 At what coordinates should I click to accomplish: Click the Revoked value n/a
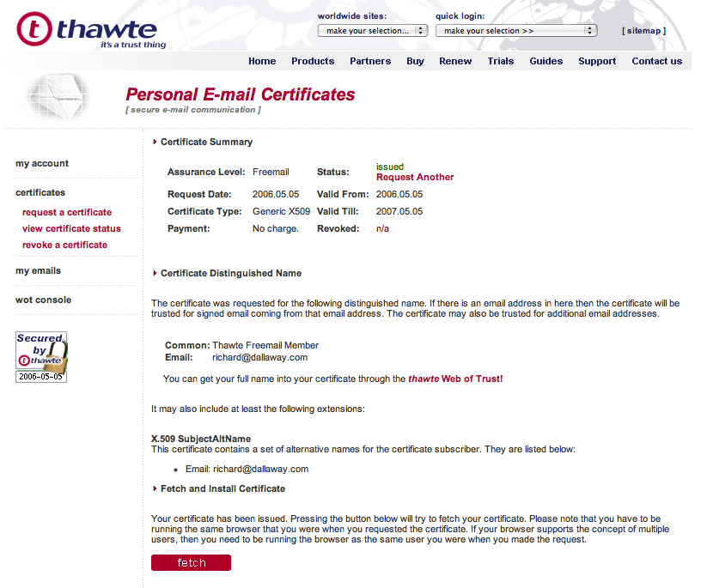coord(382,229)
